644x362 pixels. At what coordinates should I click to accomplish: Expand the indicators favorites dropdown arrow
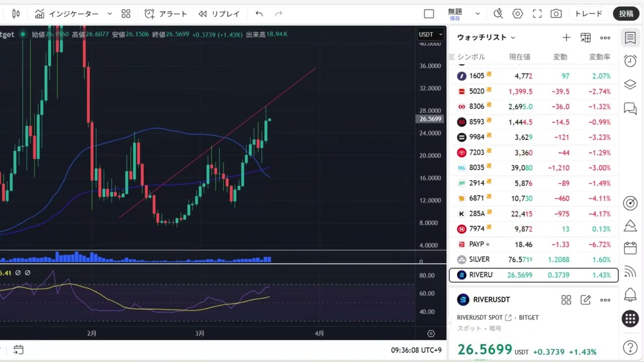coord(109,14)
